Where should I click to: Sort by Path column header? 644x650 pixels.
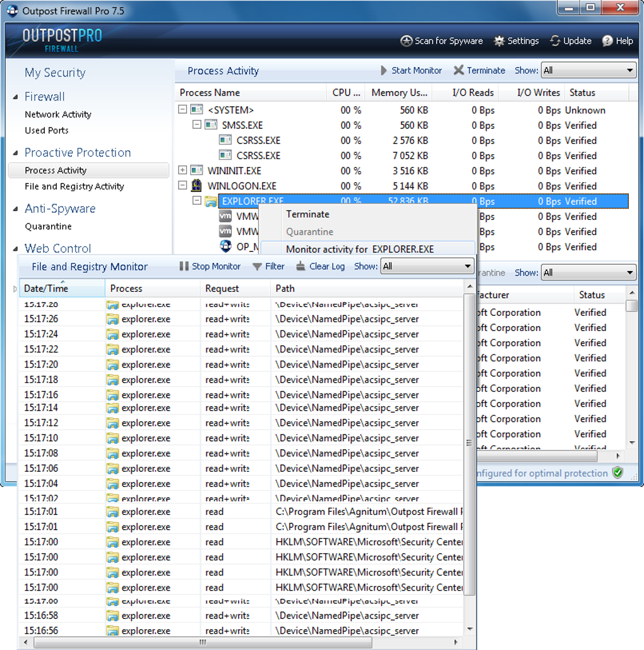367,289
